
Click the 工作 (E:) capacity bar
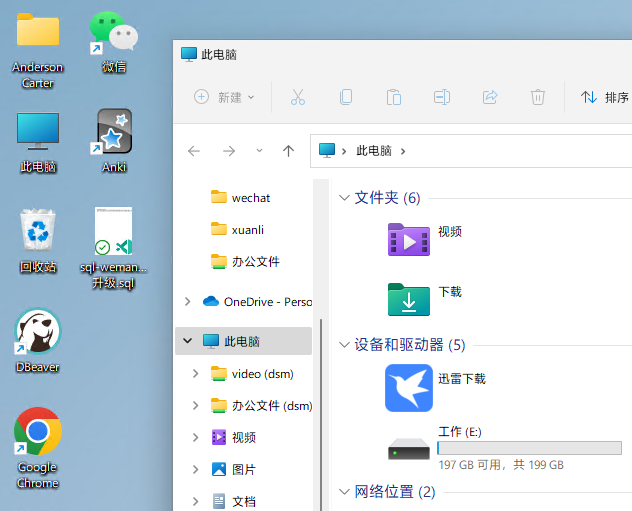click(x=530, y=448)
